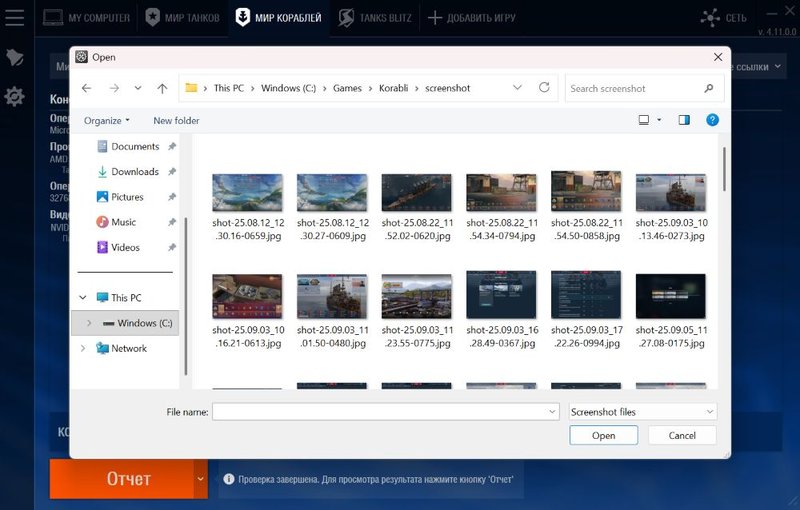This screenshot has width=800, height=510.
Task: Click the Up one level arrow
Action: [x=162, y=88]
